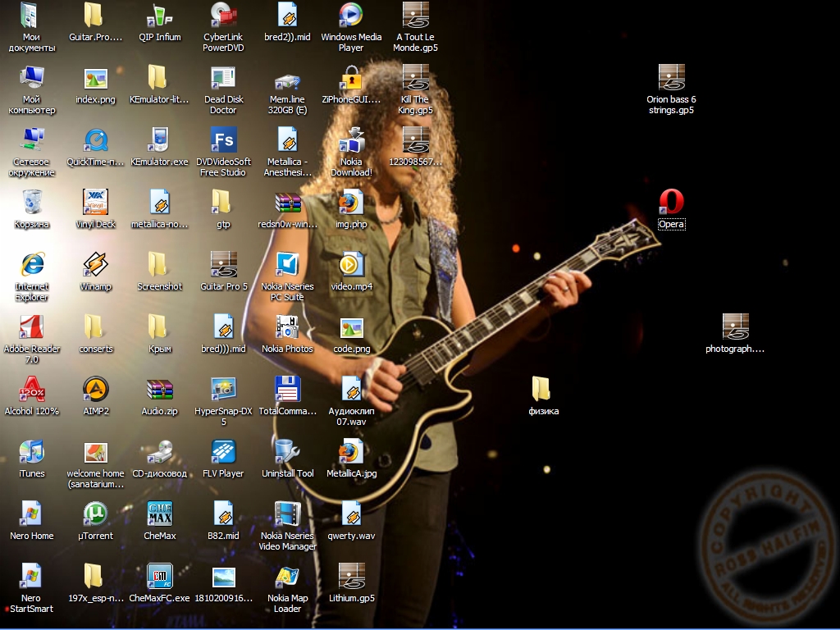The width and height of the screenshot is (840, 630).
Task: Select the Guitar Pro 5 icon
Action: 223,265
